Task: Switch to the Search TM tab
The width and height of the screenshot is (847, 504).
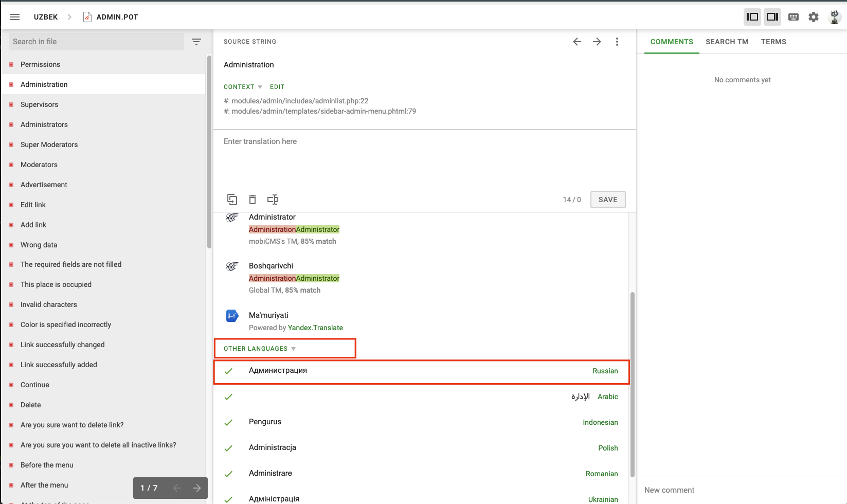Action: (x=727, y=42)
